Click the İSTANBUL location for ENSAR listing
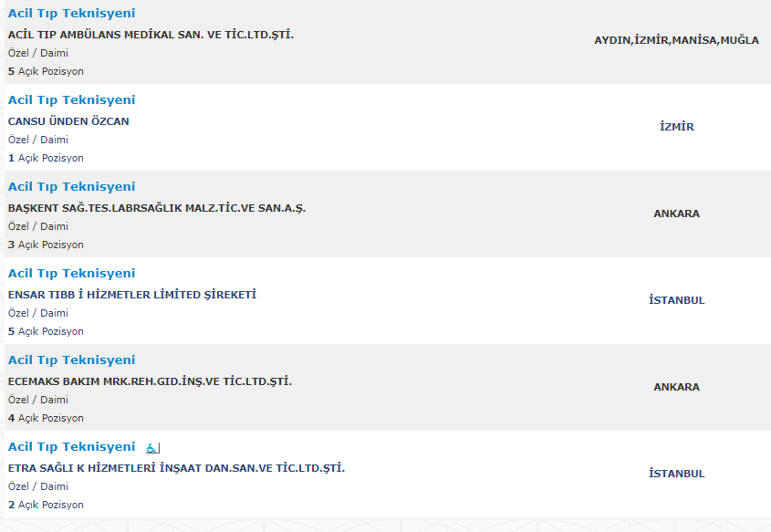 coord(677,300)
